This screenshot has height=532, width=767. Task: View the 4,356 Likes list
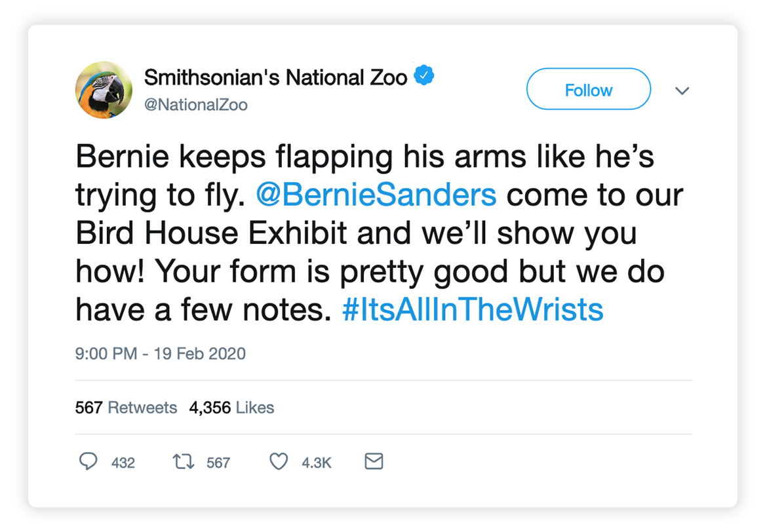(231, 408)
